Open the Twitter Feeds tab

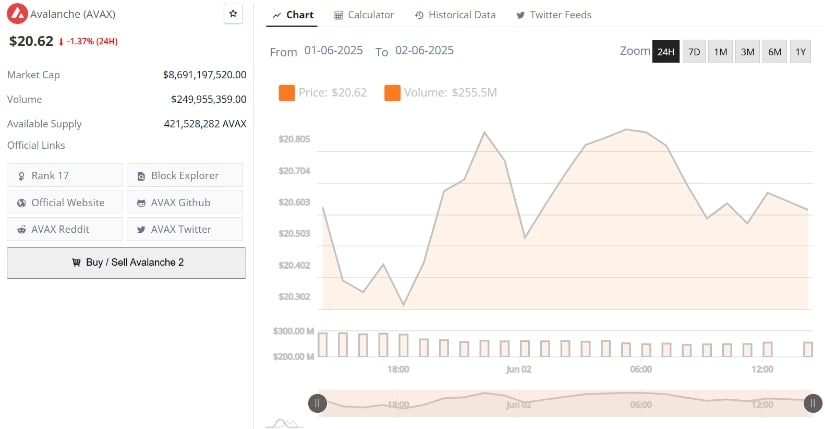tap(554, 15)
